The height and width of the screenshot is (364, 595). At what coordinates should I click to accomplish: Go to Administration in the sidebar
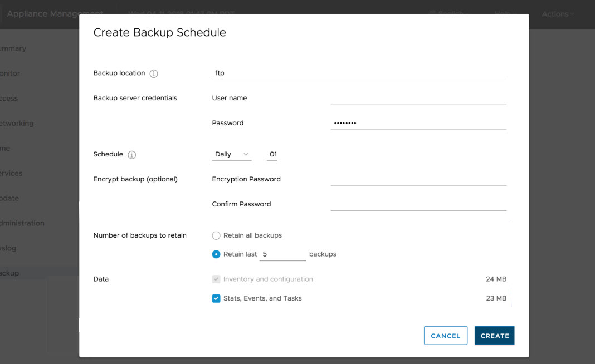tap(22, 223)
